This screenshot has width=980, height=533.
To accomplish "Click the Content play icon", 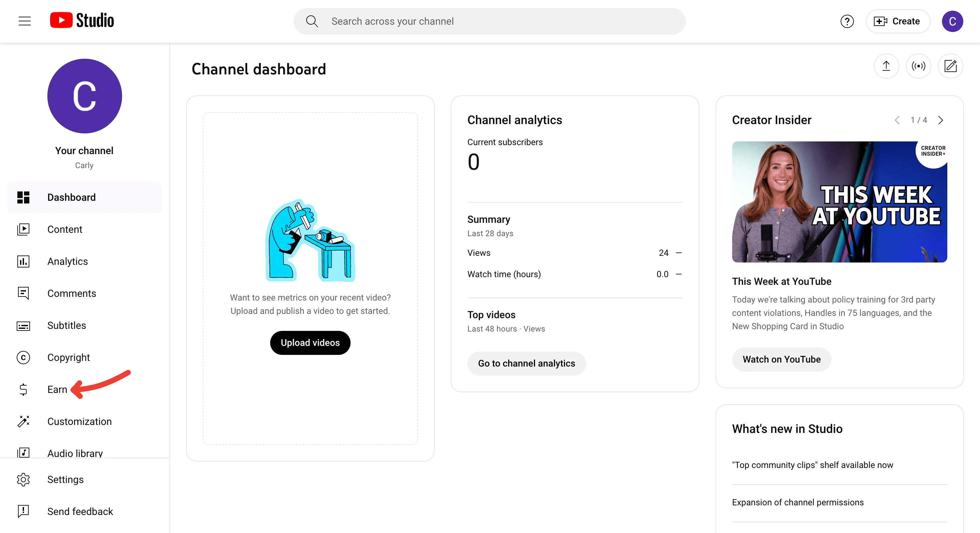I will click(23, 229).
